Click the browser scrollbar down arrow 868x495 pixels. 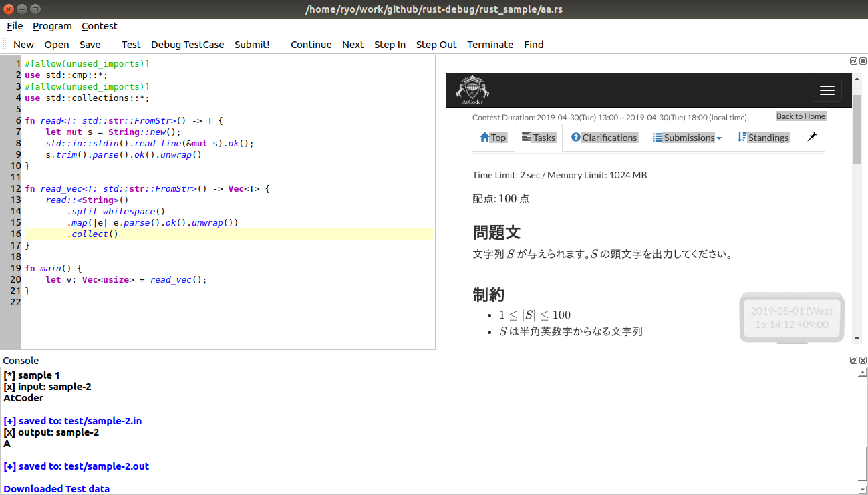[857, 339]
